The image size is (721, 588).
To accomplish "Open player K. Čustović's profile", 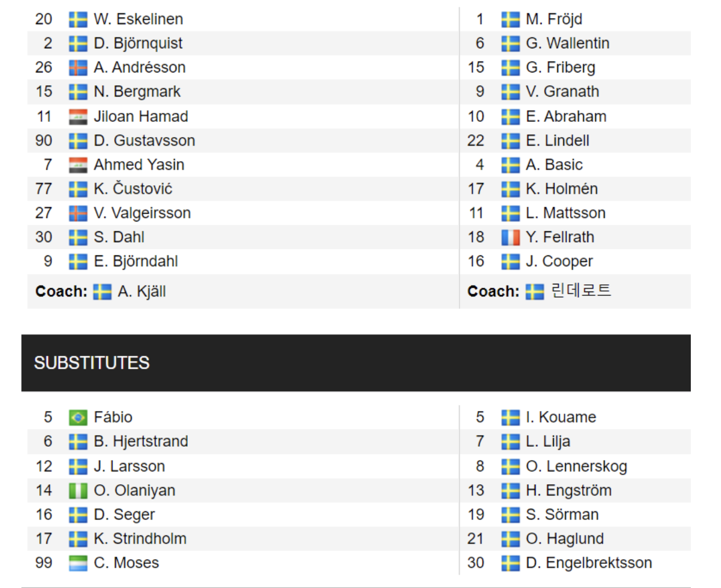I will (x=133, y=189).
